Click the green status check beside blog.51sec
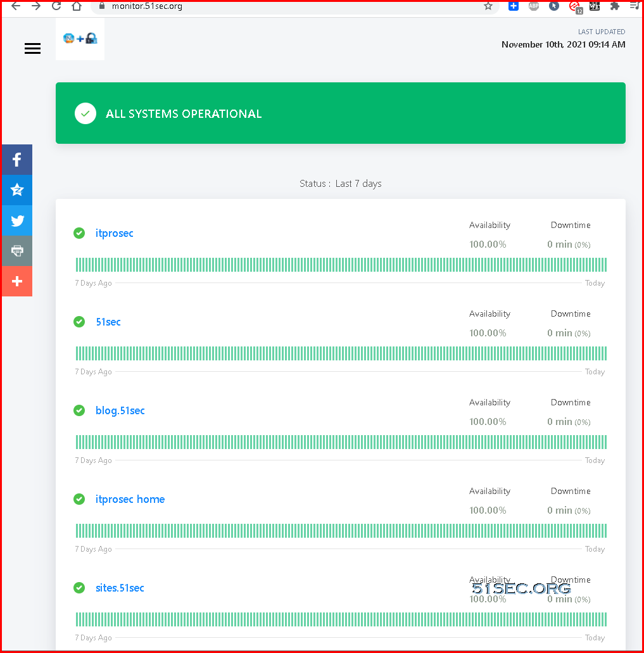Image resolution: width=644 pixels, height=653 pixels. (x=79, y=410)
